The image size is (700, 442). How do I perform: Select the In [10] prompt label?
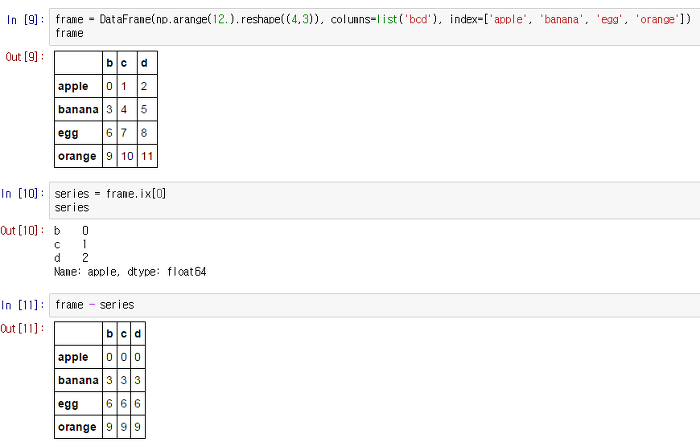tap(23, 194)
